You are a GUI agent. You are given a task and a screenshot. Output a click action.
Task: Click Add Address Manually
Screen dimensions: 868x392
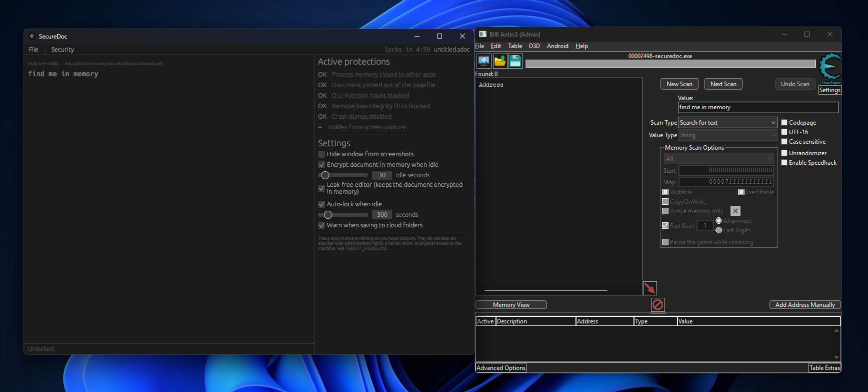805,305
